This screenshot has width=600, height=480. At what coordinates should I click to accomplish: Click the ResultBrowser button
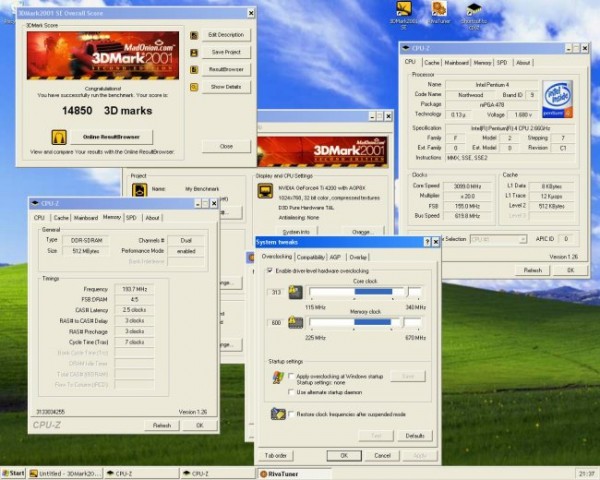pos(226,70)
